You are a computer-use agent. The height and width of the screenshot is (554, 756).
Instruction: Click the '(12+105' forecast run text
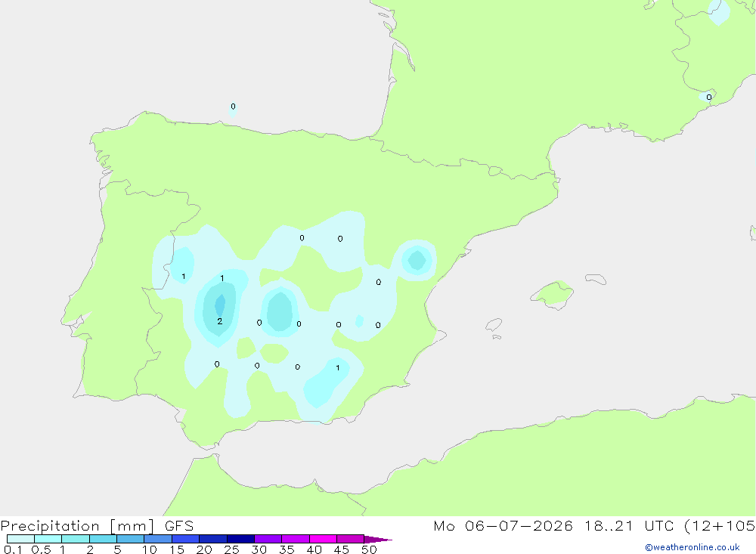tap(720, 526)
